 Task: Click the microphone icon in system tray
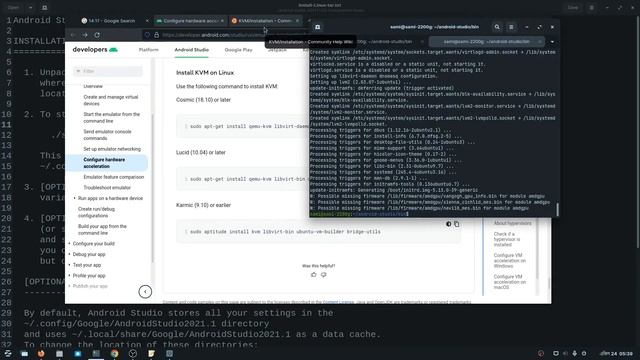pos(575,353)
